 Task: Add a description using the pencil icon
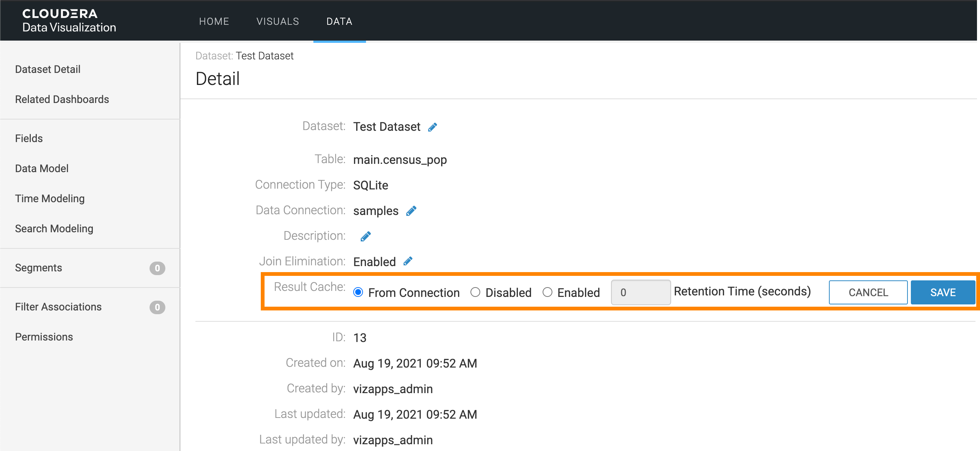tap(365, 236)
